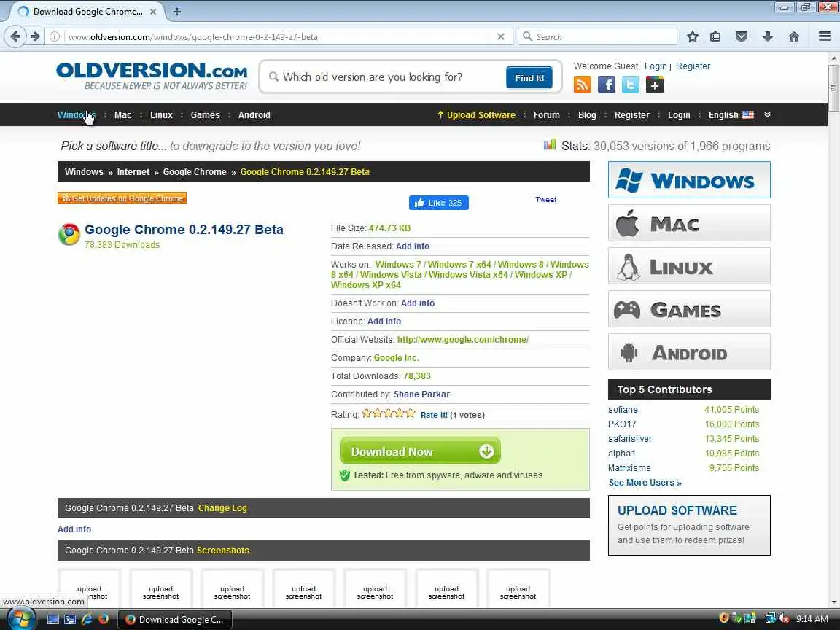Click the volume muted tray icon
This screenshot has width=840, height=630.
pyautogui.click(x=785, y=619)
